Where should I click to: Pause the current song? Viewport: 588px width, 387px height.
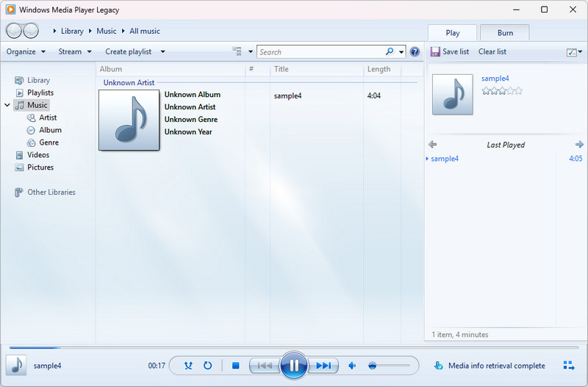pos(294,365)
